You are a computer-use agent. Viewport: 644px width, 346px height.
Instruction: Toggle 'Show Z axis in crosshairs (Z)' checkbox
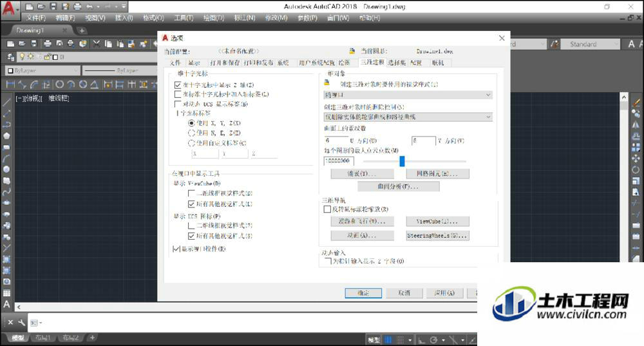pyautogui.click(x=178, y=85)
